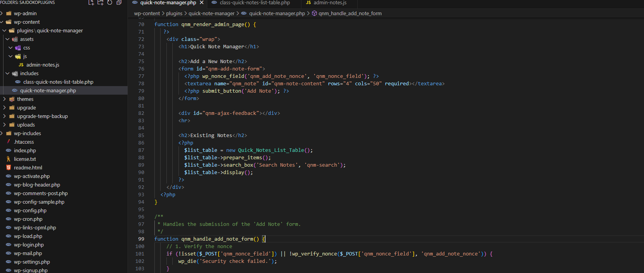Click the JS file icon beside admin-notes.js in tree
Image resolution: width=644 pixels, height=273 pixels.
21,65
